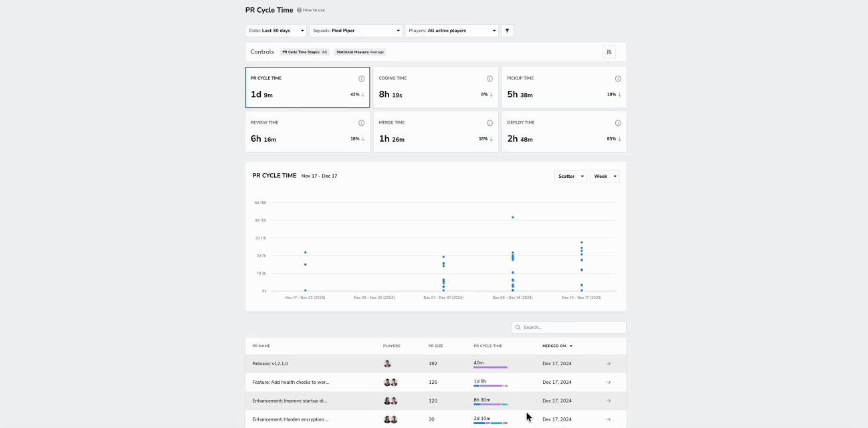Click the 83% change indicator on Deploy Time

tap(614, 139)
